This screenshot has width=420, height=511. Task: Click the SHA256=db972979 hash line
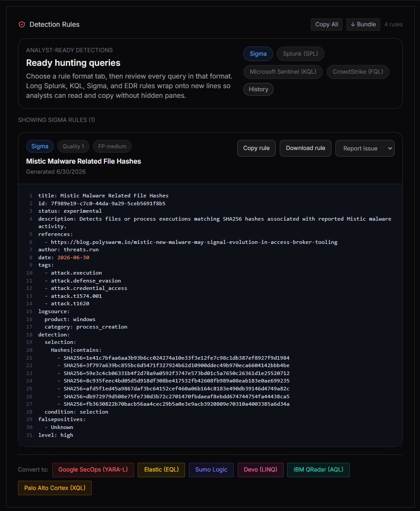pos(173,397)
